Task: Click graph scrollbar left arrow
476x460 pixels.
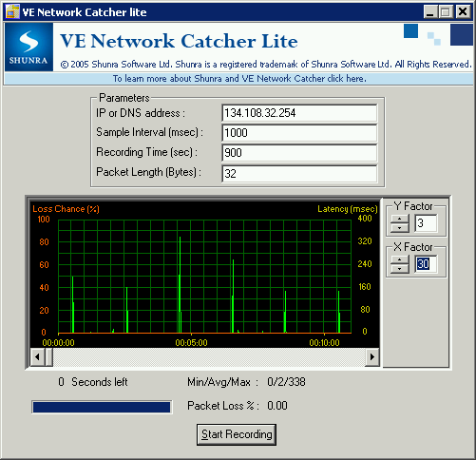Action: coord(37,356)
